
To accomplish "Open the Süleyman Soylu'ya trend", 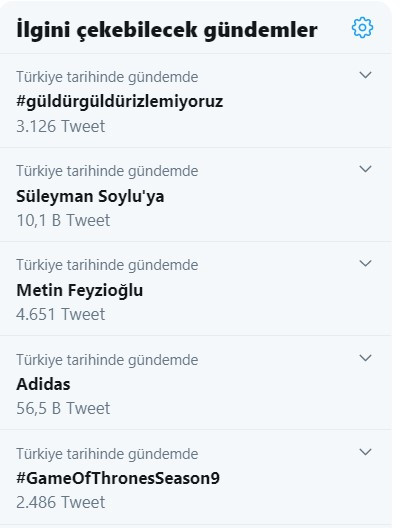I will pos(90,196).
